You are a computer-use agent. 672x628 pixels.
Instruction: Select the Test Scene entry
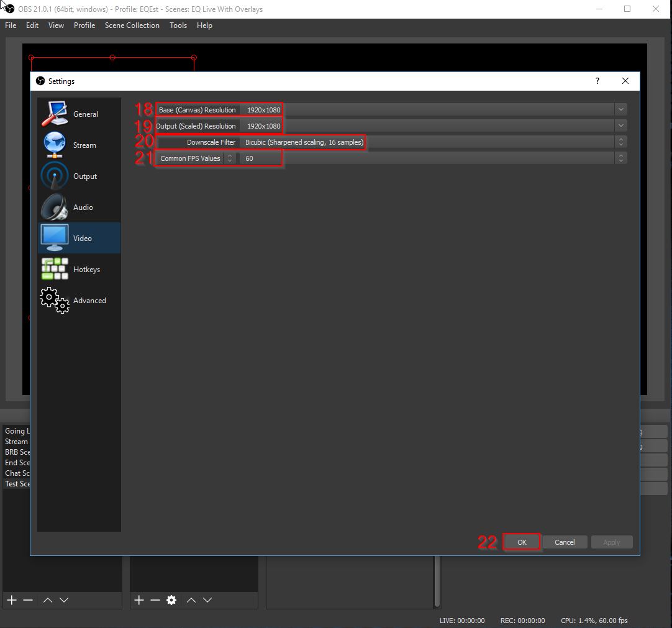[x=16, y=483]
